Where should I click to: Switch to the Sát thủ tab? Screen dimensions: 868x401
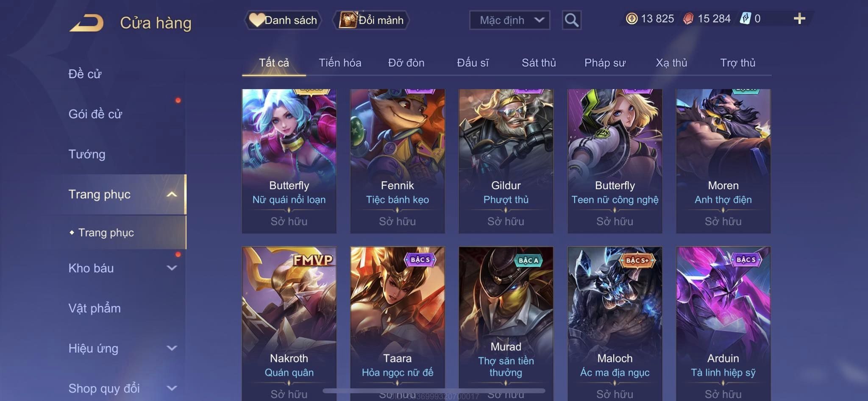(539, 63)
